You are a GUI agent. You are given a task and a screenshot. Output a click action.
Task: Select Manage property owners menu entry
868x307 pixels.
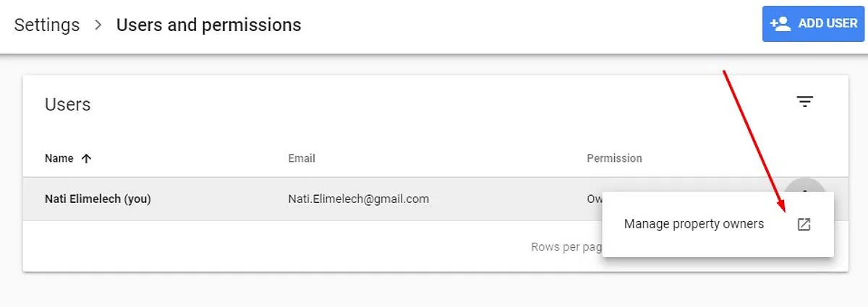coord(694,224)
